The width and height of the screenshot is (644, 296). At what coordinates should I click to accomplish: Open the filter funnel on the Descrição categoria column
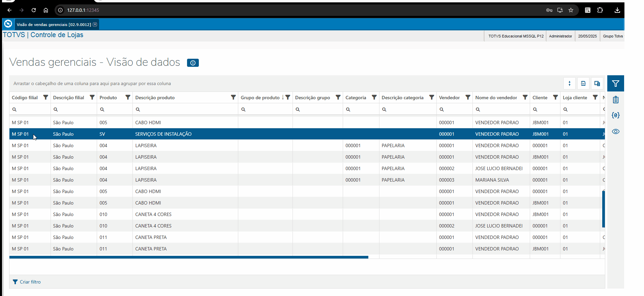(431, 97)
